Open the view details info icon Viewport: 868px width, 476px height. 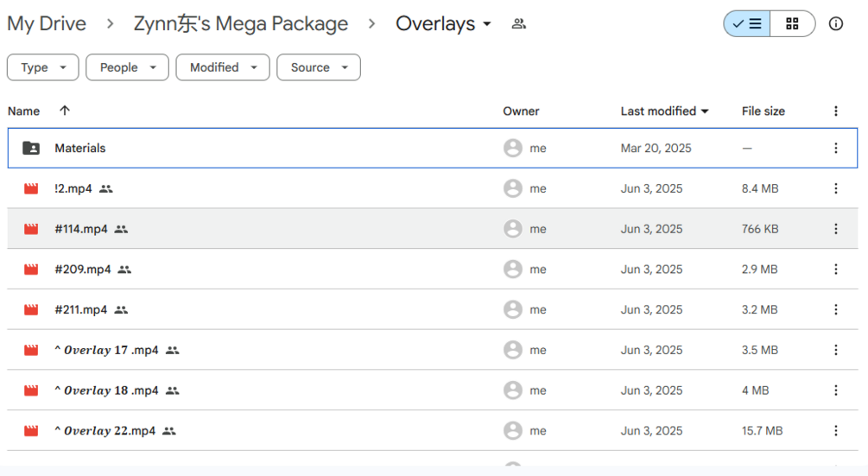(835, 24)
